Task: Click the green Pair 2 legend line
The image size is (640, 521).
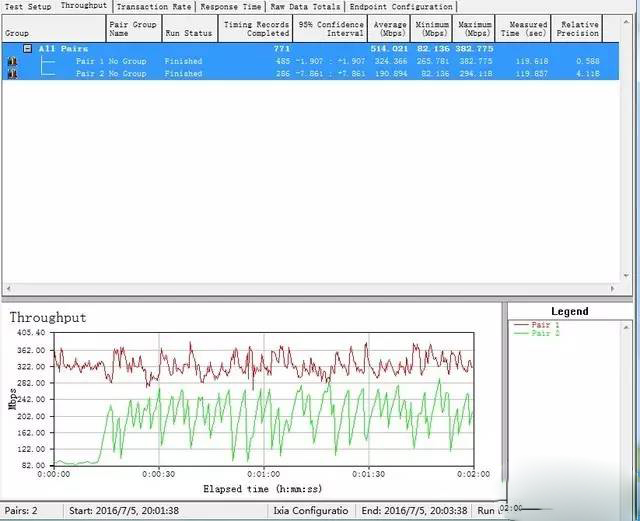Action: click(521, 333)
